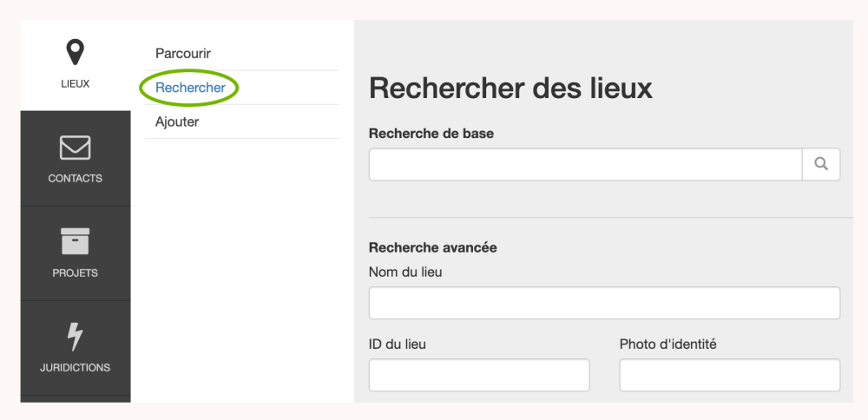868x420 pixels.
Task: Click into the Nom du lieu input box
Action: click(604, 303)
